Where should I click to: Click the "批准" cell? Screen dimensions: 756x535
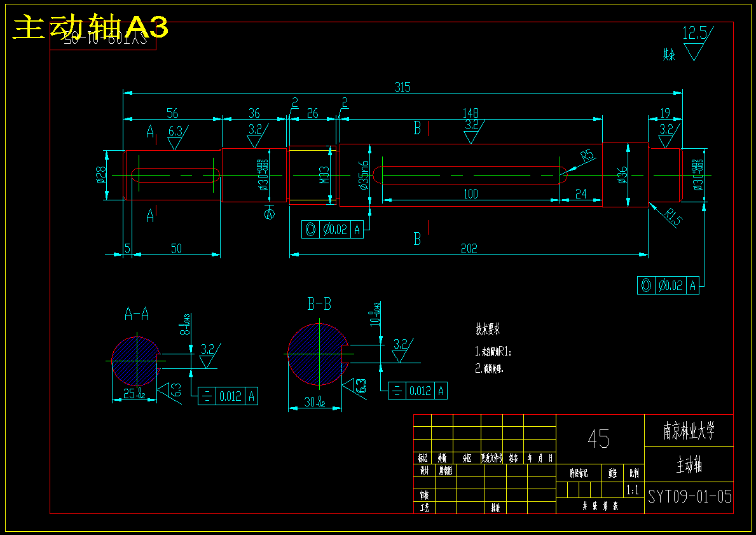point(495,508)
